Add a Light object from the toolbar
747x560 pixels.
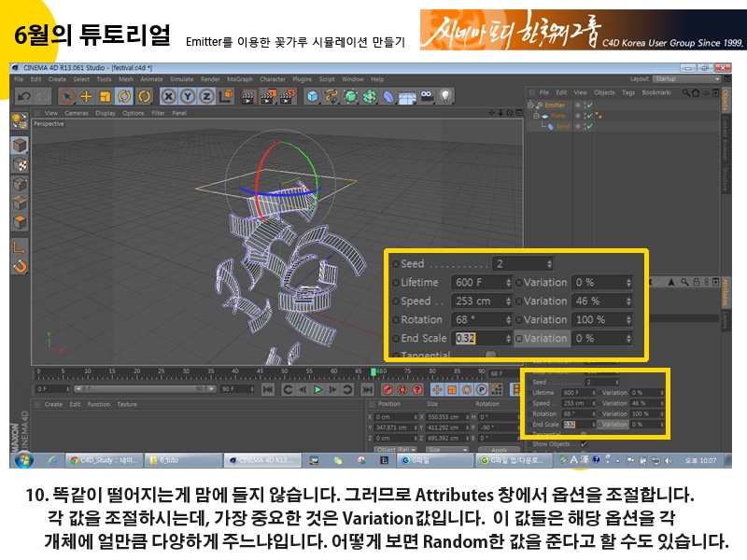point(445,96)
